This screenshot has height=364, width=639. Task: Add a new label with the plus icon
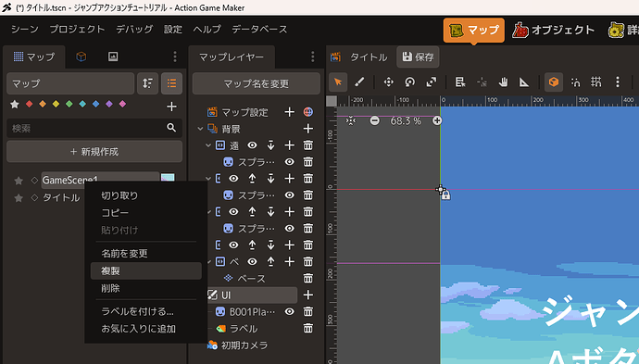pos(171,107)
